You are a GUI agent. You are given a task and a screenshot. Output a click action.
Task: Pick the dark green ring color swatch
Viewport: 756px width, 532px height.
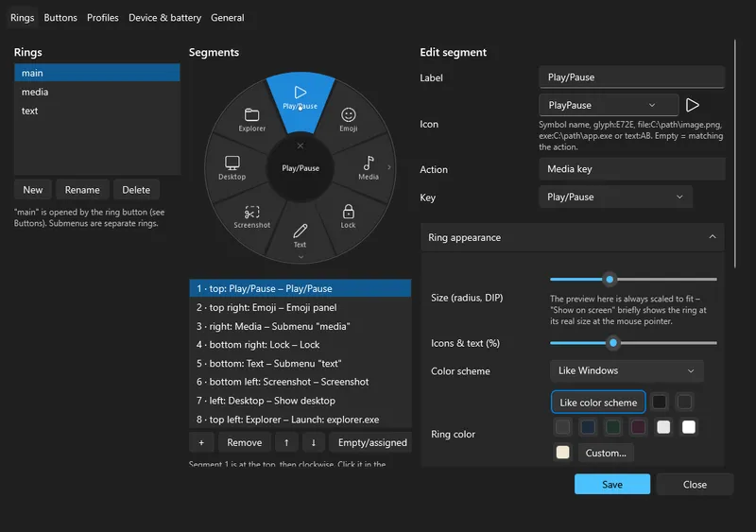point(612,427)
